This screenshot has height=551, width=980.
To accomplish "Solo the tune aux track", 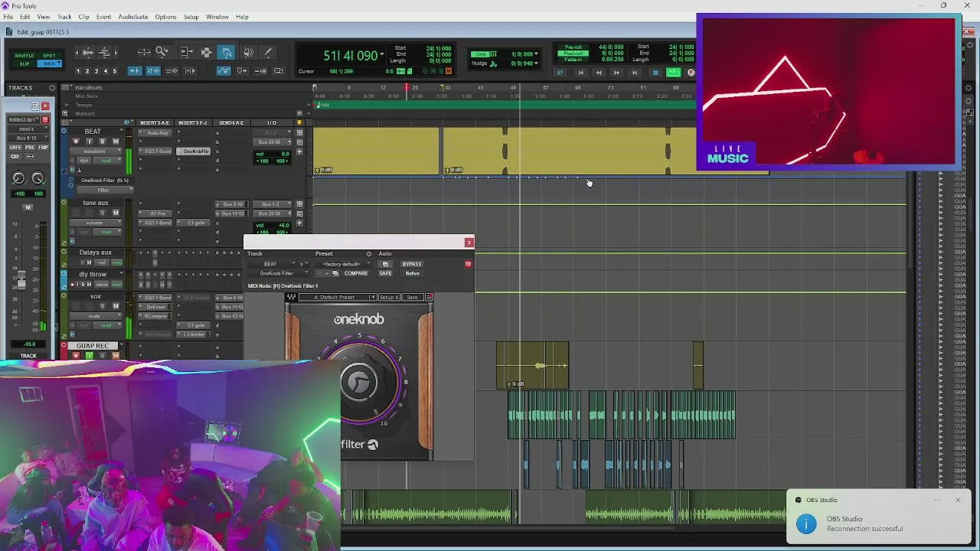I will [102, 213].
